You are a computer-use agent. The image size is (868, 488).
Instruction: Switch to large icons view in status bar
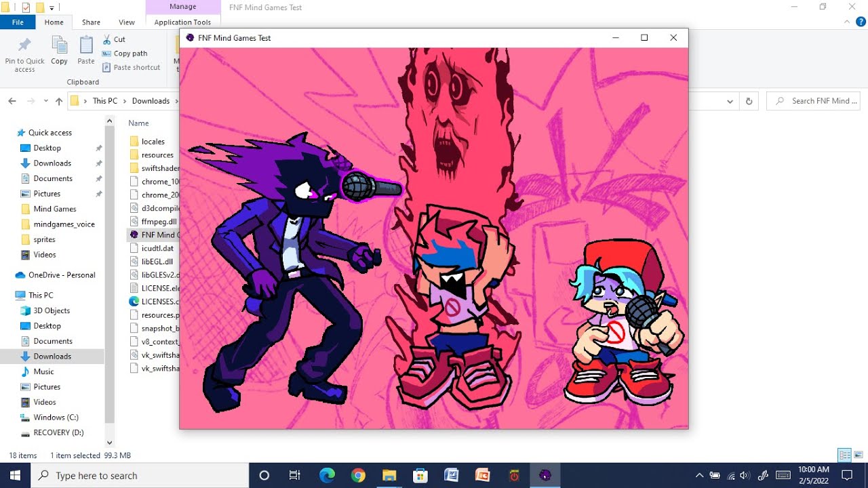[x=859, y=455]
